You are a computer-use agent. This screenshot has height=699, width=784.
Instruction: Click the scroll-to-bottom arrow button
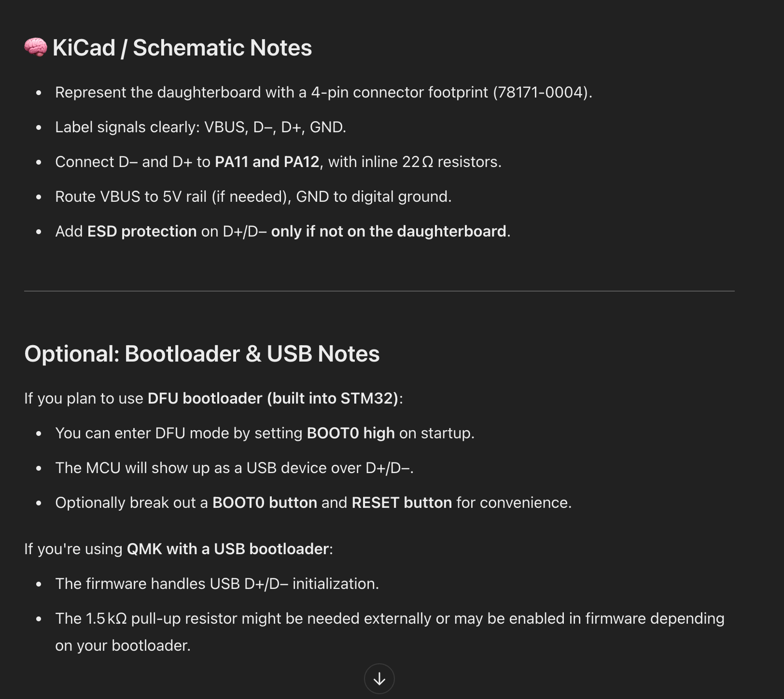[379, 679]
